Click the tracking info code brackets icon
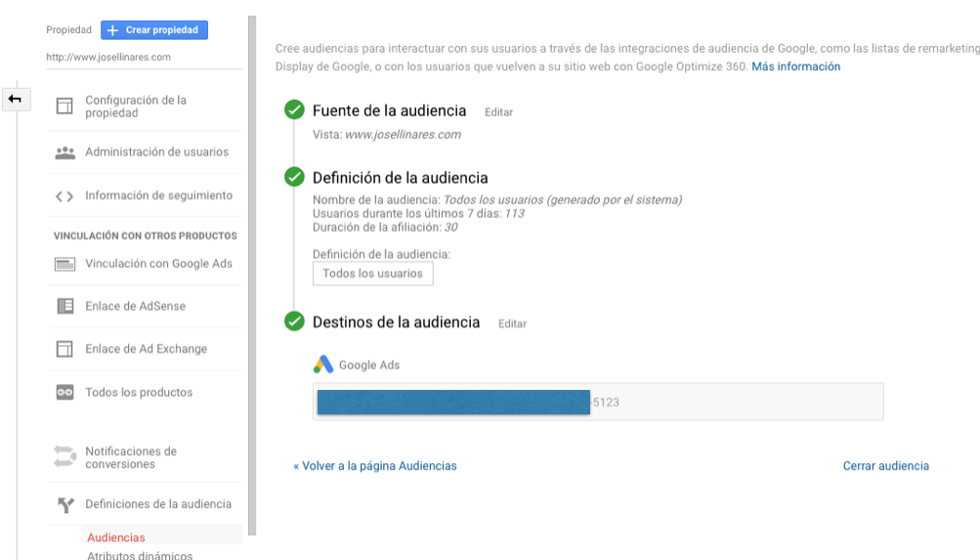The image size is (980, 560). (64, 195)
